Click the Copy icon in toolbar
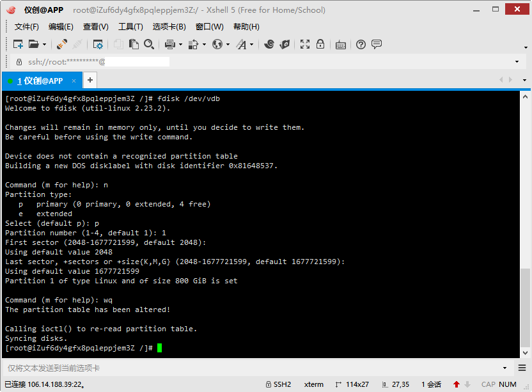Viewport: 532px width, 392px height. coord(118,44)
